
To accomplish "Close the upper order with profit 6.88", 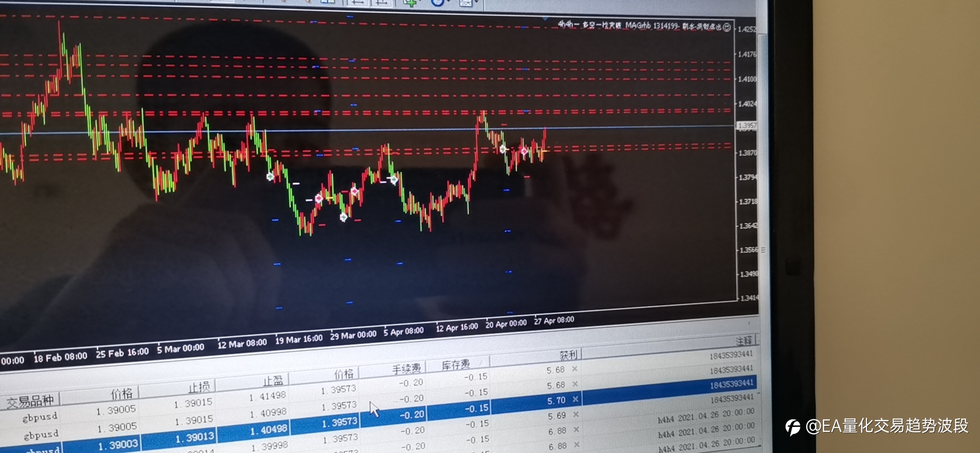I will tap(576, 430).
